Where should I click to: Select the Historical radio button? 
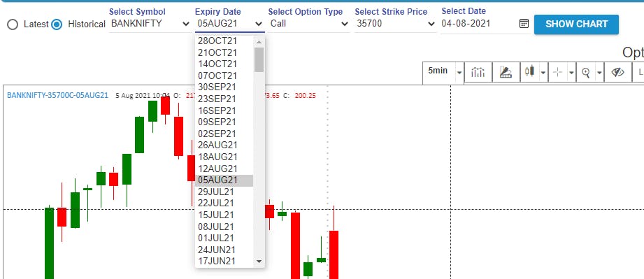pos(57,24)
